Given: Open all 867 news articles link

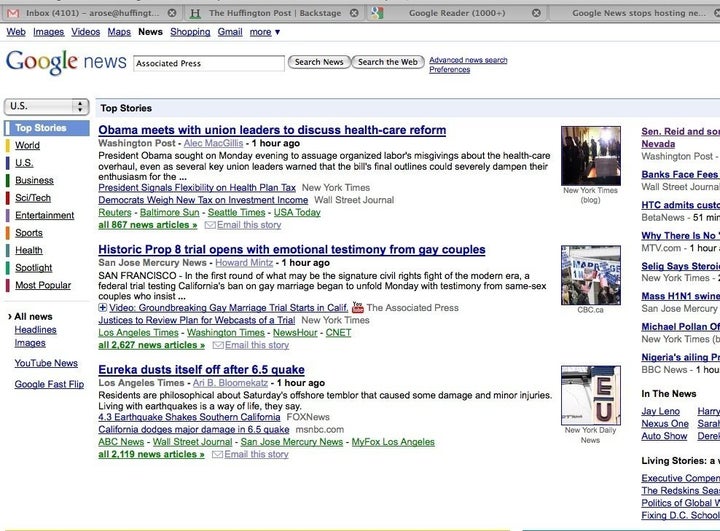Looking at the screenshot, I should (x=148, y=225).
